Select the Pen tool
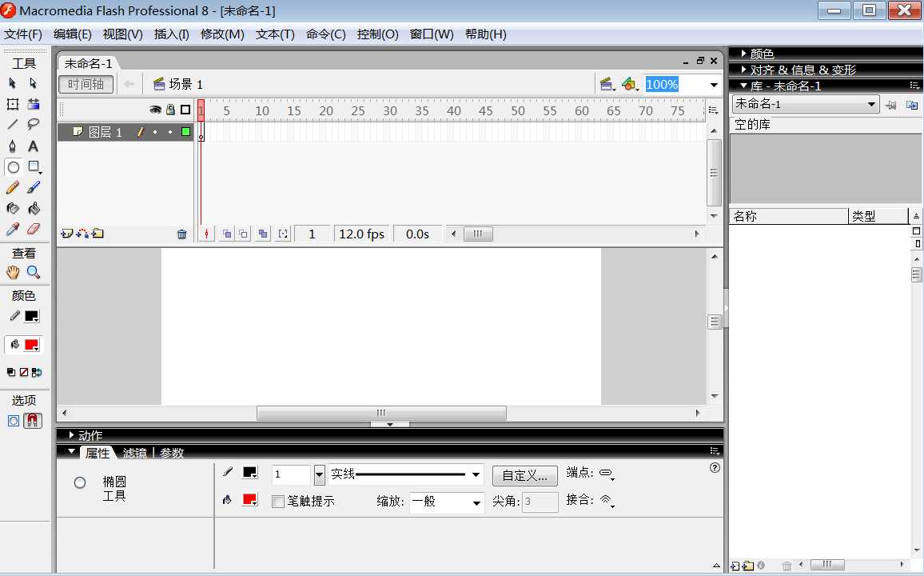The width and height of the screenshot is (924, 576). coord(12,146)
